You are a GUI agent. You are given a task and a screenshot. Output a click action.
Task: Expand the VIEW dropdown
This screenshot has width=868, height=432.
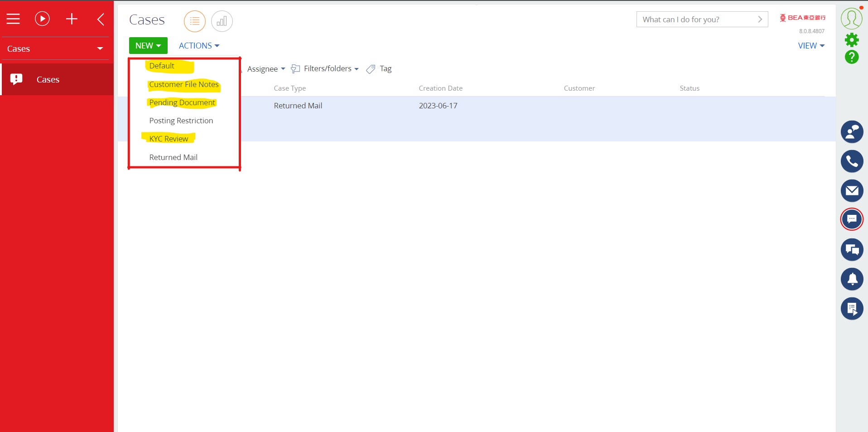[x=810, y=45]
